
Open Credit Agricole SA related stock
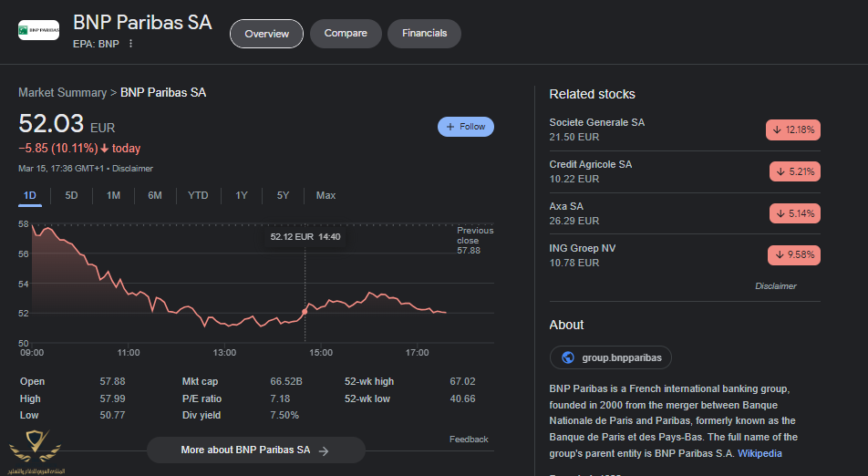[x=685, y=171]
